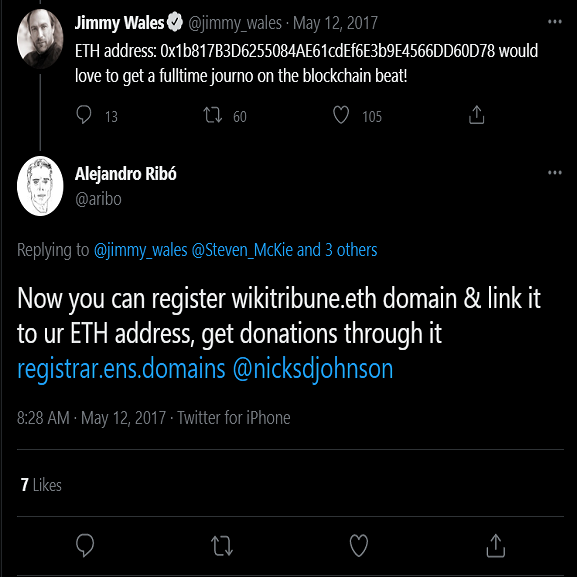This screenshot has width=577, height=577.
Task: Reply to Jimmy Wales' tweet
Action: click(x=84, y=115)
